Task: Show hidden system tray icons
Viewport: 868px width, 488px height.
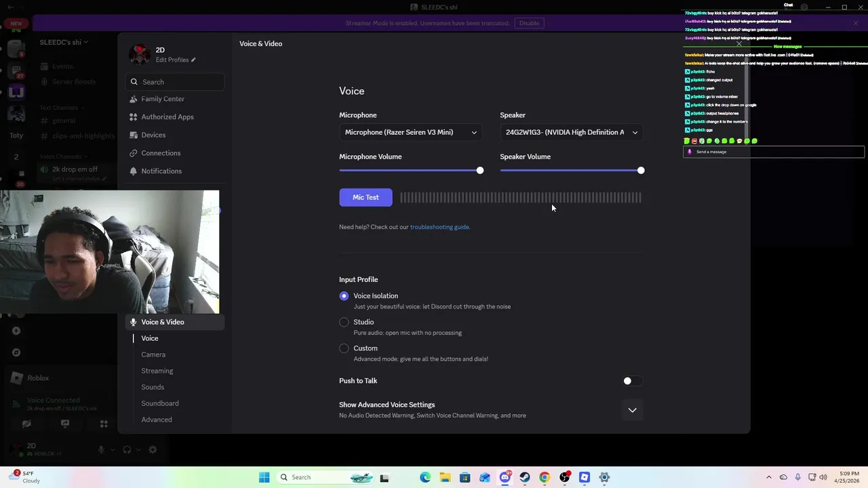Action: coord(768,477)
